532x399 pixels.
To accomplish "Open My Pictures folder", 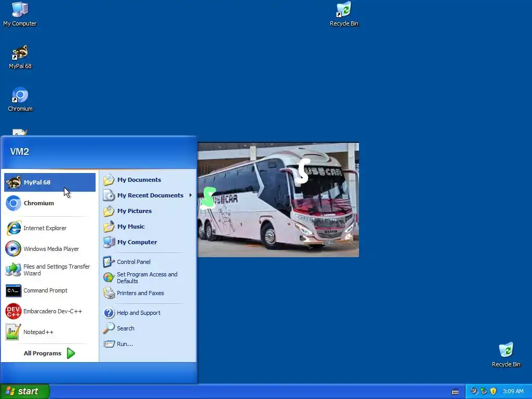I will click(148, 211).
